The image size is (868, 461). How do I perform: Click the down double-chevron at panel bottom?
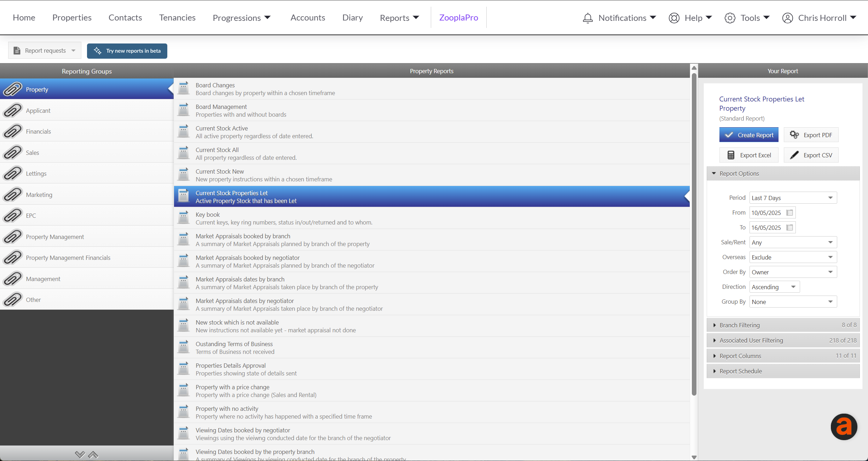80,454
